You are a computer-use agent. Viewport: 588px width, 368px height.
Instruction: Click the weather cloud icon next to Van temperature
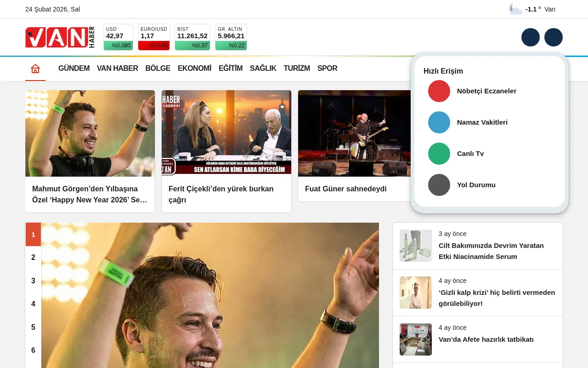pos(515,9)
